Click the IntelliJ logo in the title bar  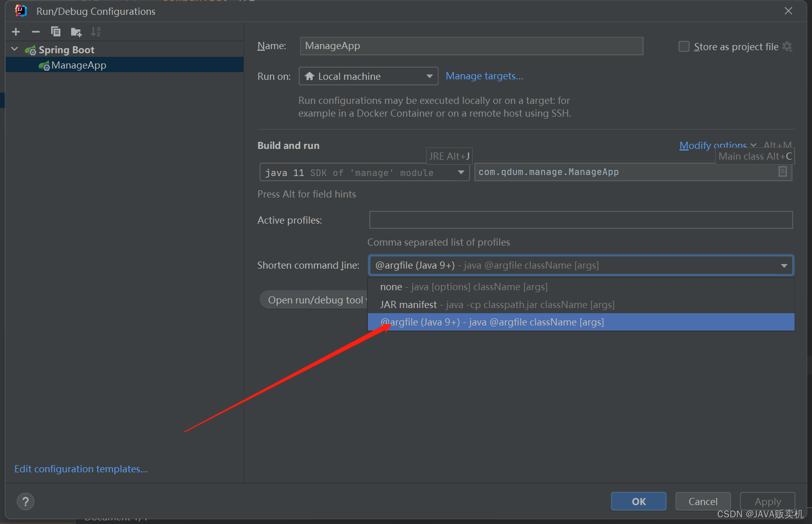point(21,11)
